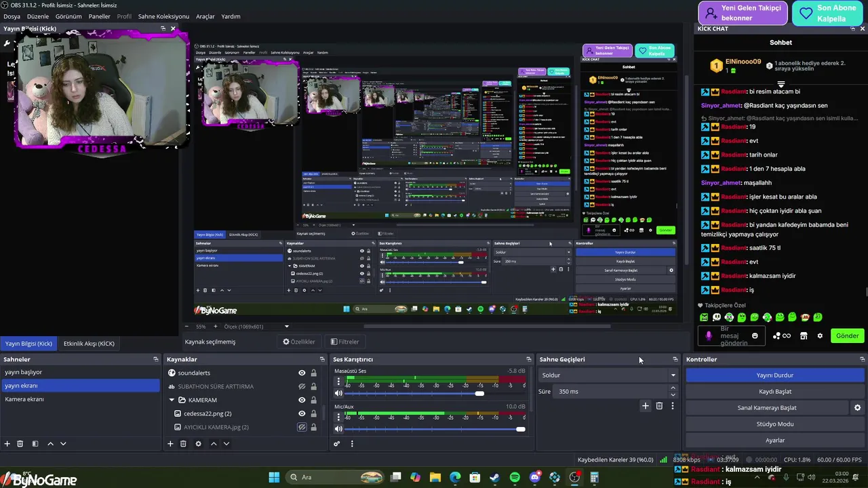This screenshot has height=488, width=868.
Task: Add a new scene with plus icon
Action: 7,444
